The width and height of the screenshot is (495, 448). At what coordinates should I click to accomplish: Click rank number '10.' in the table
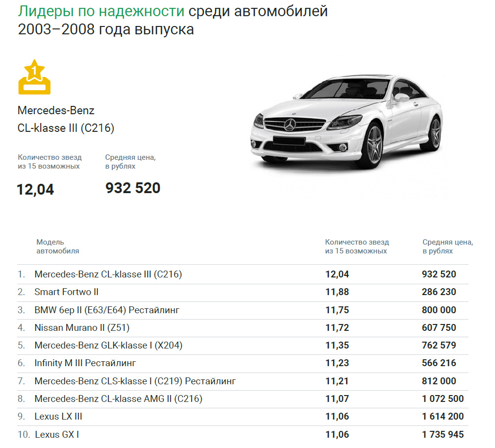click(x=24, y=434)
